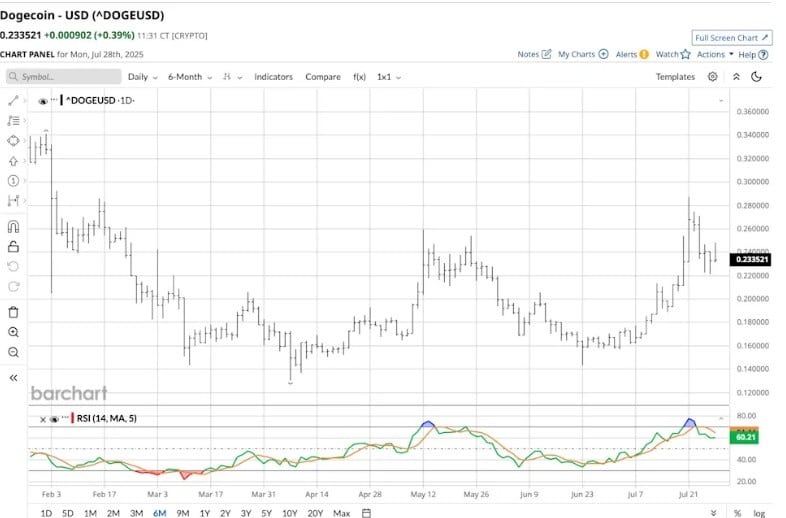Open the numbered label tool
The image size is (786, 518).
click(x=13, y=181)
